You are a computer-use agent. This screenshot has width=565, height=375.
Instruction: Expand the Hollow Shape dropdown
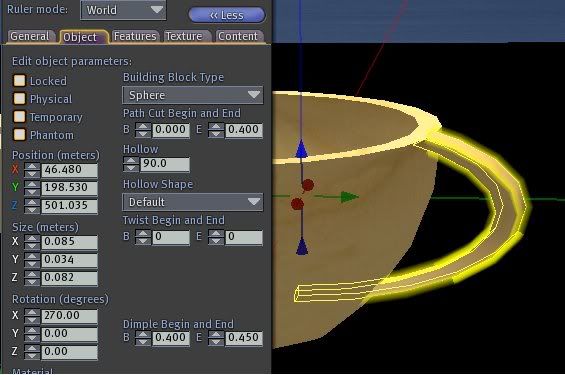coord(193,202)
